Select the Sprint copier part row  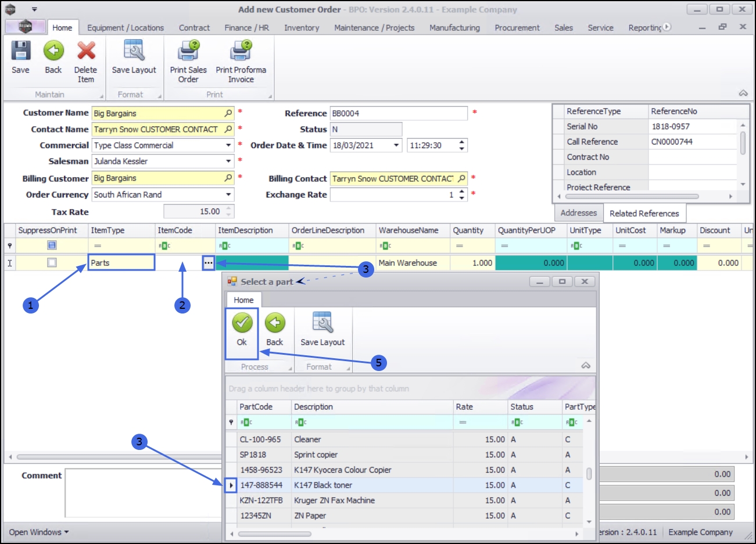pos(404,455)
